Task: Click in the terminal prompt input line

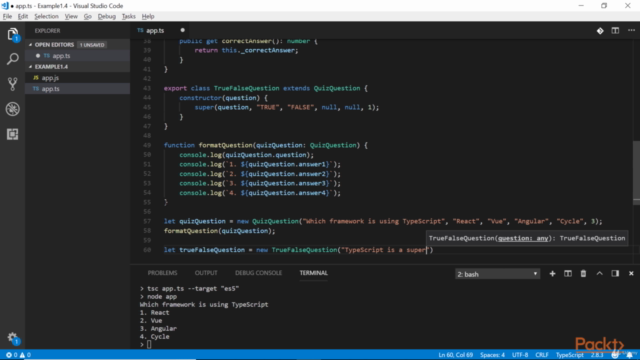Action: (x=149, y=344)
